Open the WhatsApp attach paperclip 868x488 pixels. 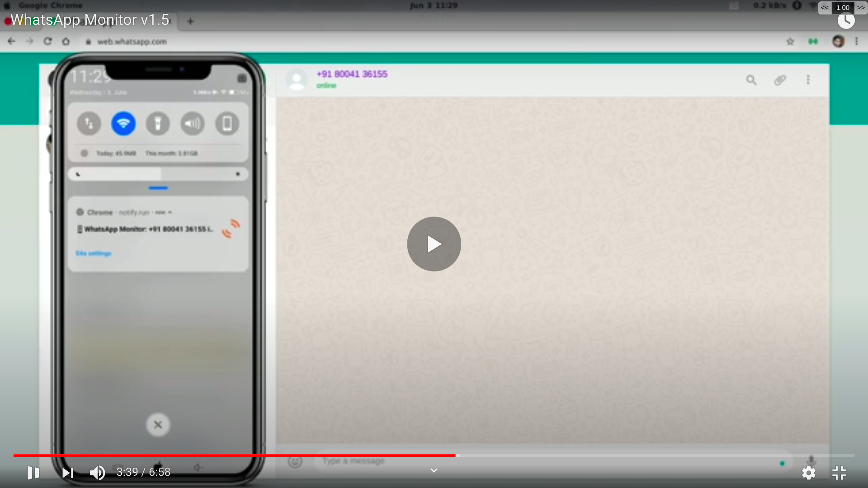click(780, 80)
